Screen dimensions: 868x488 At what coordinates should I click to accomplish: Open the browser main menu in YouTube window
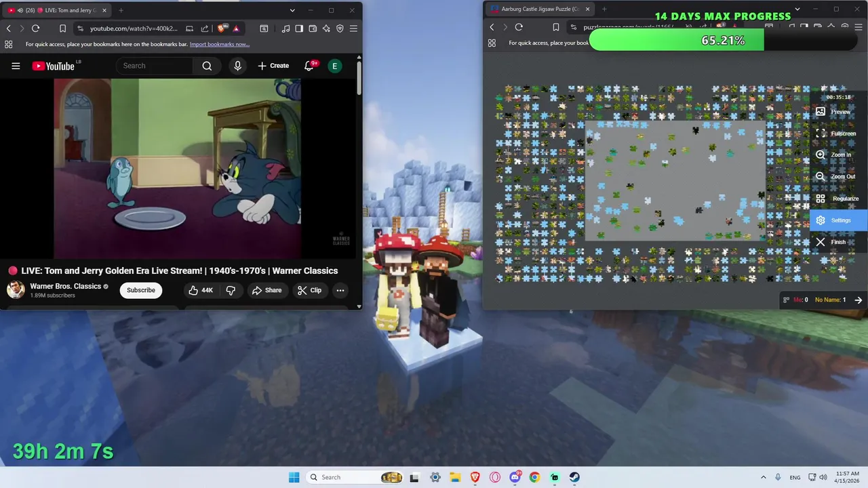point(353,28)
